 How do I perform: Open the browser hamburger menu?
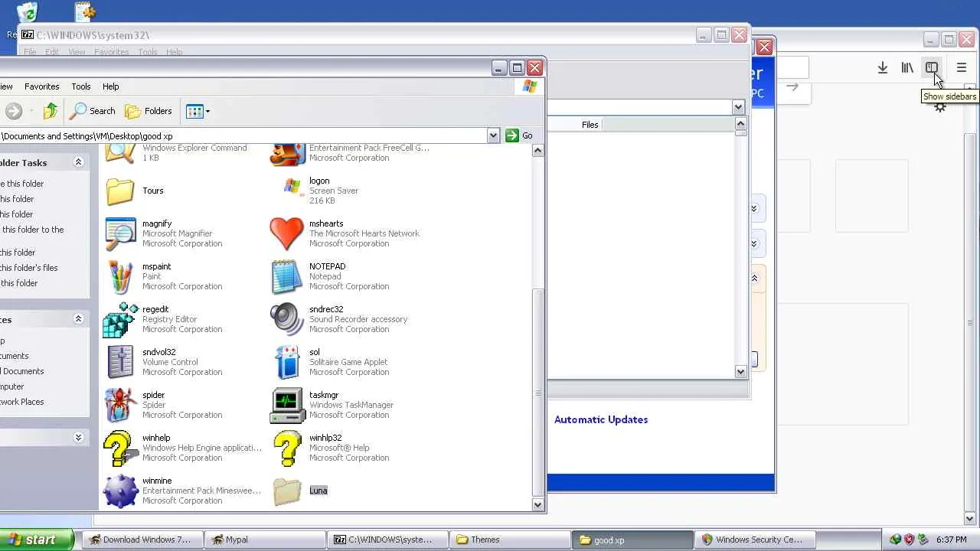(962, 68)
